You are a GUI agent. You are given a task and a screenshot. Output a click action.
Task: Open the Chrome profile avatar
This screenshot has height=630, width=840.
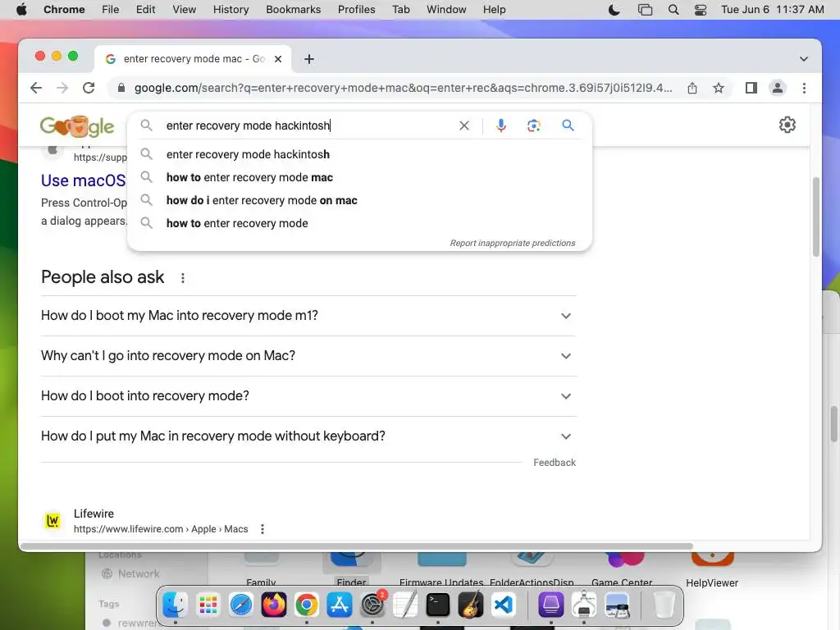[778, 88]
